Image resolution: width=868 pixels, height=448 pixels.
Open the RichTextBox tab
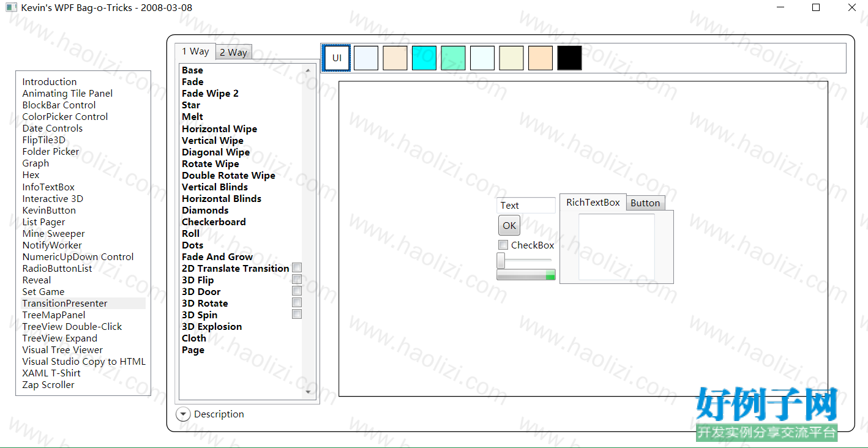click(593, 203)
